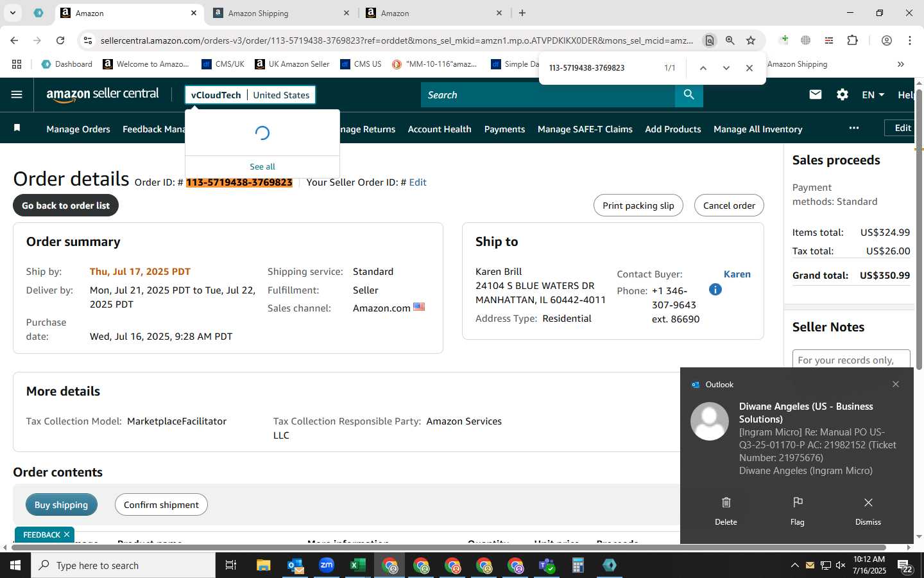The image size is (924, 578).
Task: Open the bookmarks apps grid icon
Action: [x=17, y=64]
